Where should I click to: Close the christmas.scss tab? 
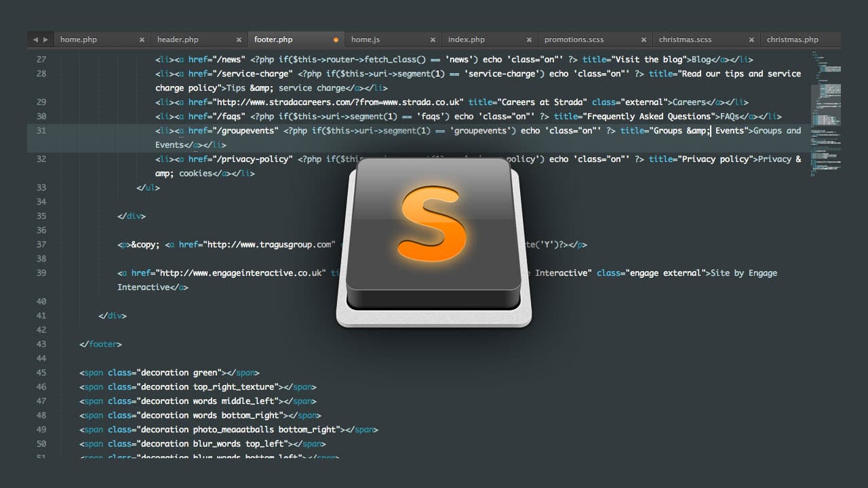click(x=751, y=39)
